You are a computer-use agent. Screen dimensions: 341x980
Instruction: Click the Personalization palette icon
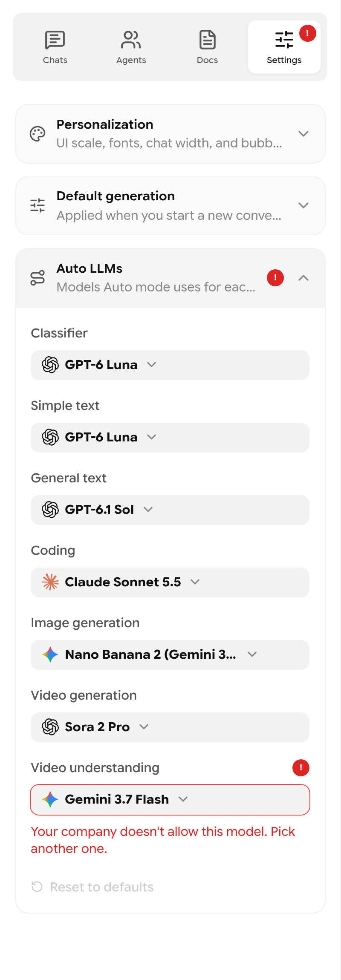pyautogui.click(x=38, y=134)
